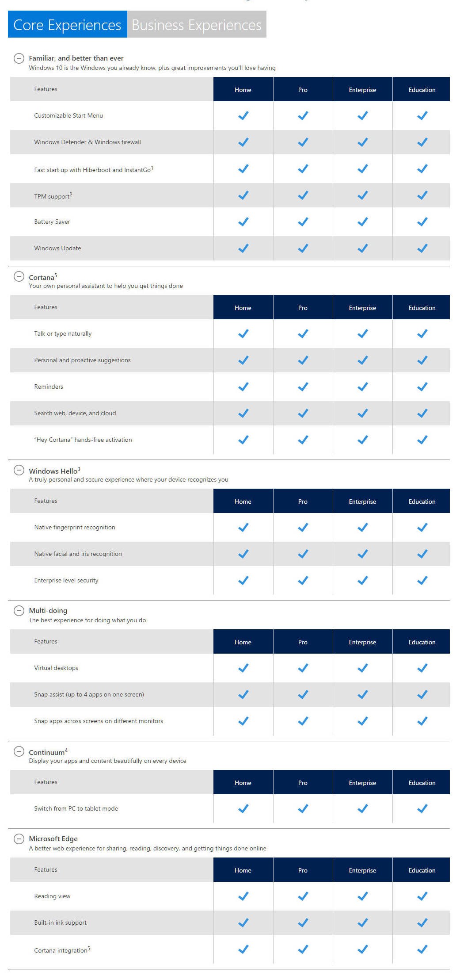Collapse the Windows Hello section

[19, 470]
